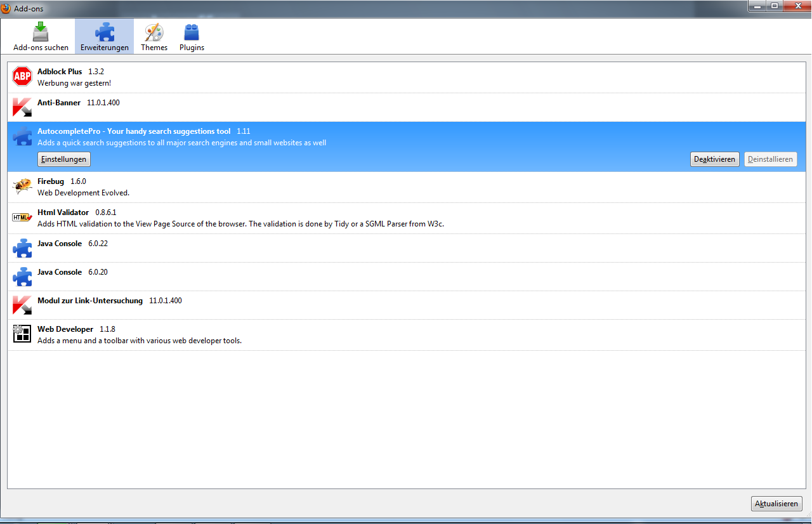Click the Anti-Banner Kaspersky icon

pos(22,107)
